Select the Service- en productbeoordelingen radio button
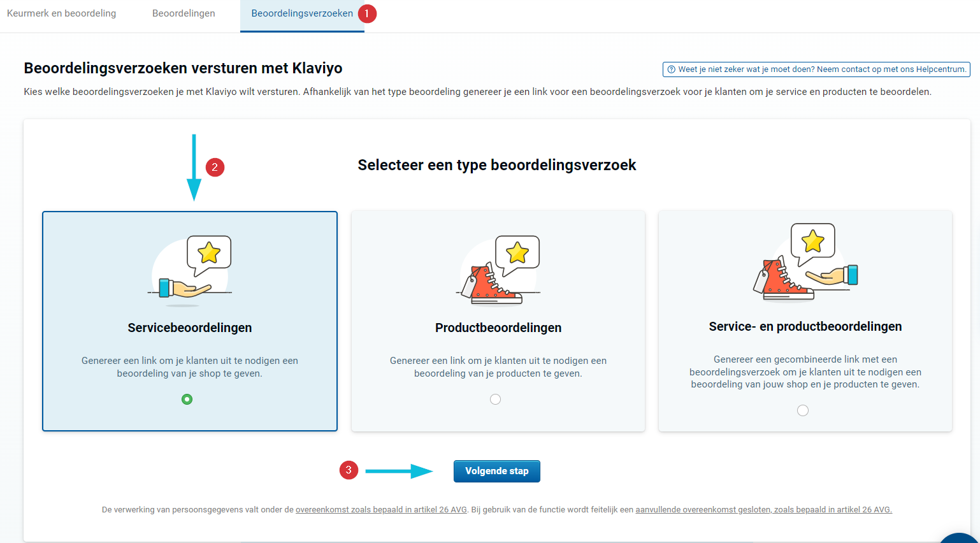 (x=803, y=410)
